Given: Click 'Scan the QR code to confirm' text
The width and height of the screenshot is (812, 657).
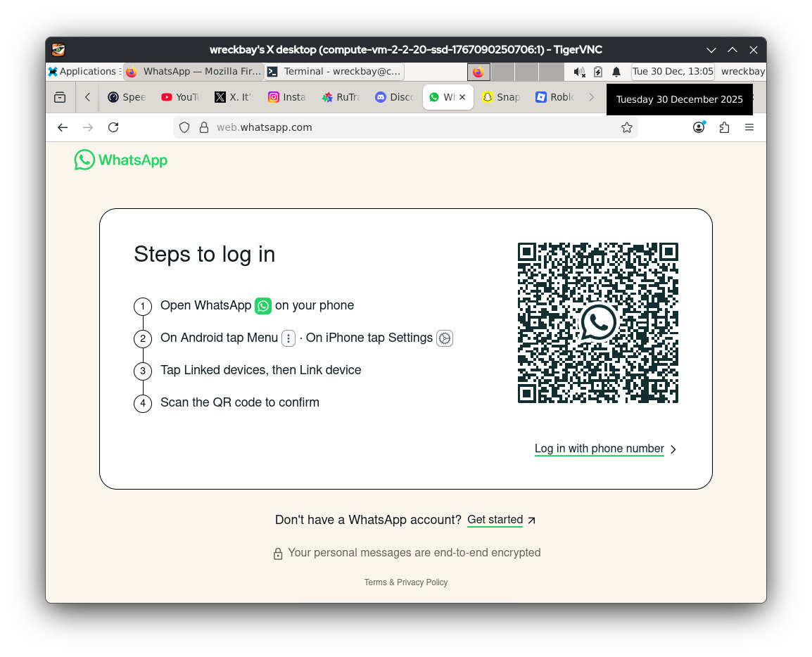Looking at the screenshot, I should point(240,402).
